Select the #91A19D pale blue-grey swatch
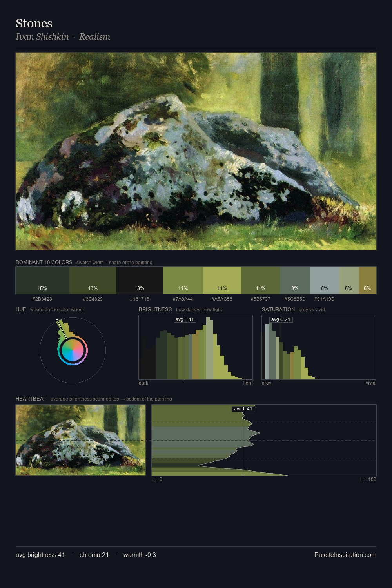This screenshot has width=392, height=588. (325, 280)
